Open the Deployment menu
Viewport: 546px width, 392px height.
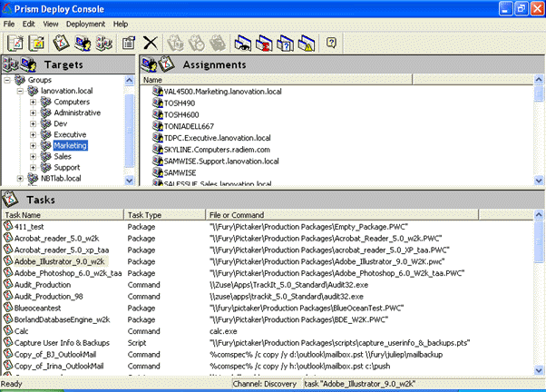tap(85, 24)
